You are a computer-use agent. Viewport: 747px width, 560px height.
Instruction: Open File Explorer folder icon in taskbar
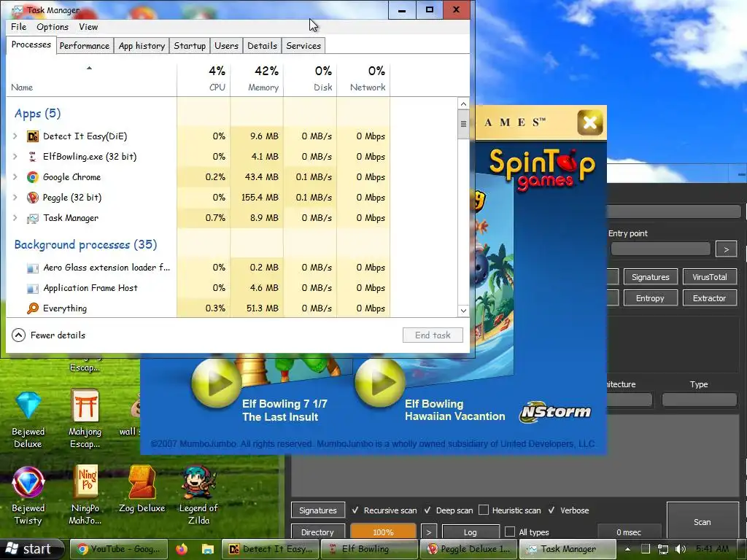(208, 549)
